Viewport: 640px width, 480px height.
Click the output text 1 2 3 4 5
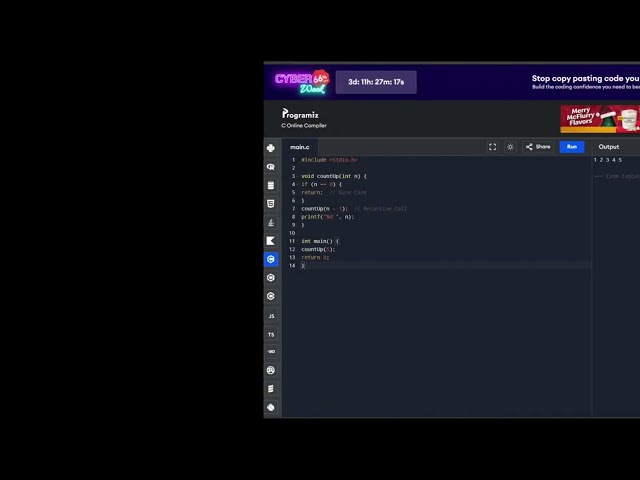pos(608,160)
